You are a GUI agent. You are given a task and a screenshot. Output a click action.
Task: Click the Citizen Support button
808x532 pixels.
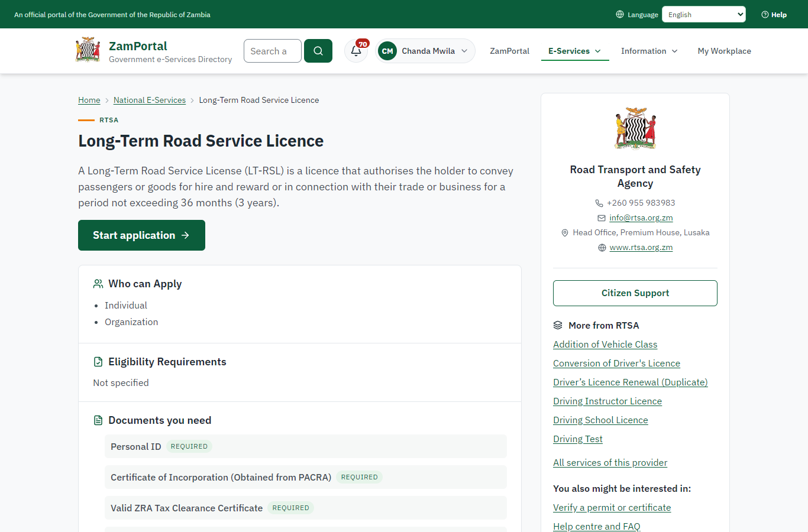coord(635,293)
